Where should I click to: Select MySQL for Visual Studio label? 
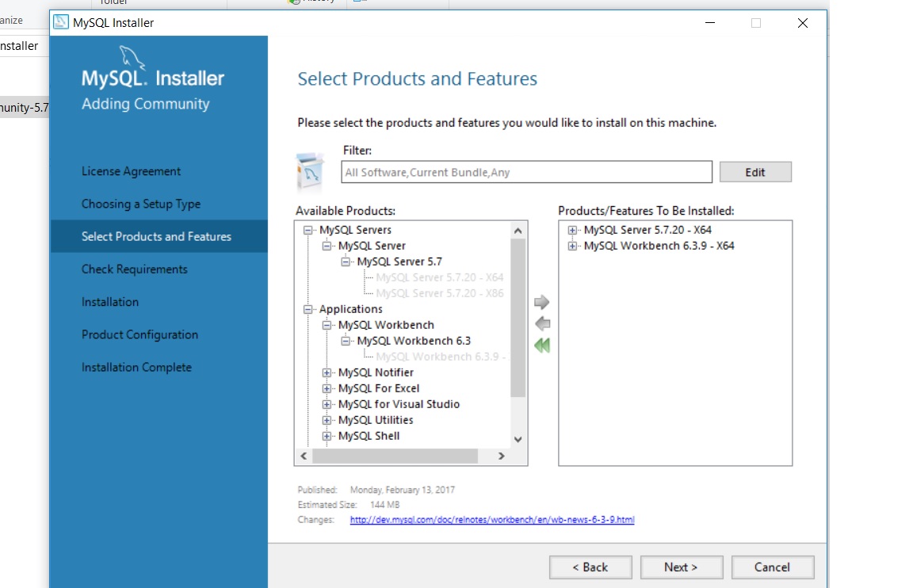pos(399,404)
